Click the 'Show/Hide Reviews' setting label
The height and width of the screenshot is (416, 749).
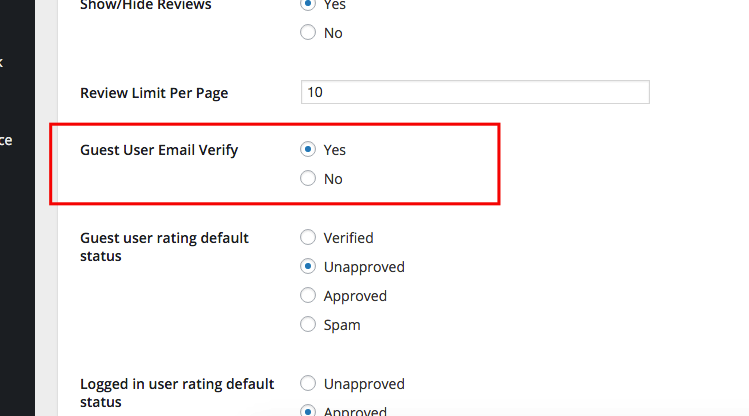(146, 5)
